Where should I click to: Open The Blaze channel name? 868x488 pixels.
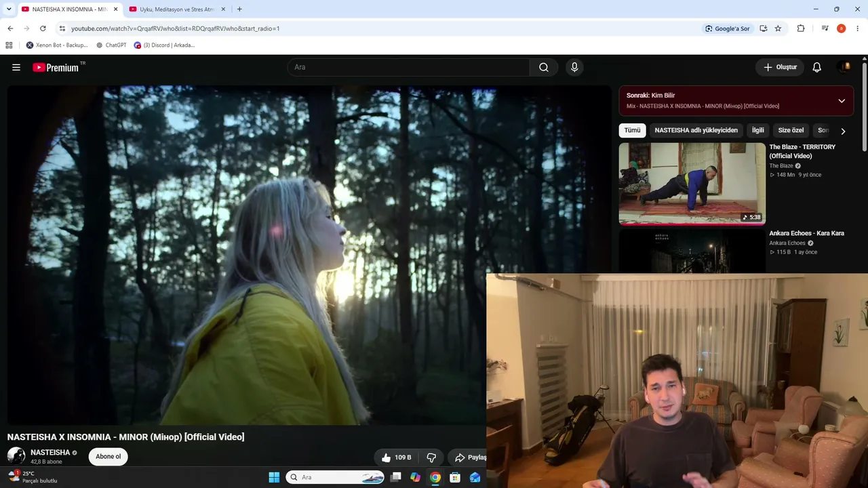click(781, 166)
